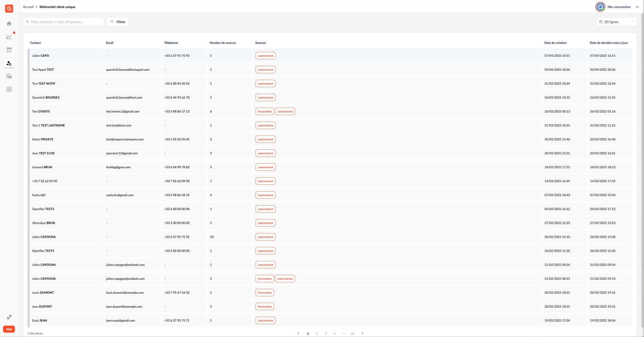Click email jean.essai@gmail.com

coord(121,321)
